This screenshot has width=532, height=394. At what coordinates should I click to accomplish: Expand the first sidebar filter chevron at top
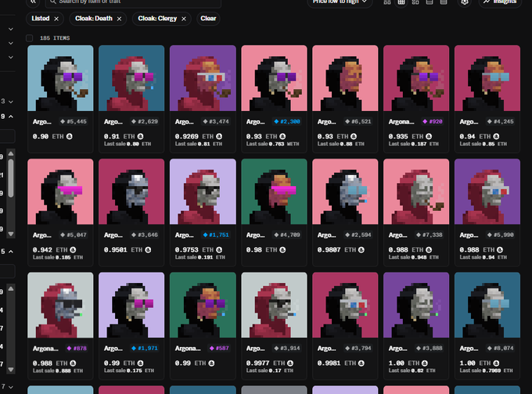click(11, 29)
